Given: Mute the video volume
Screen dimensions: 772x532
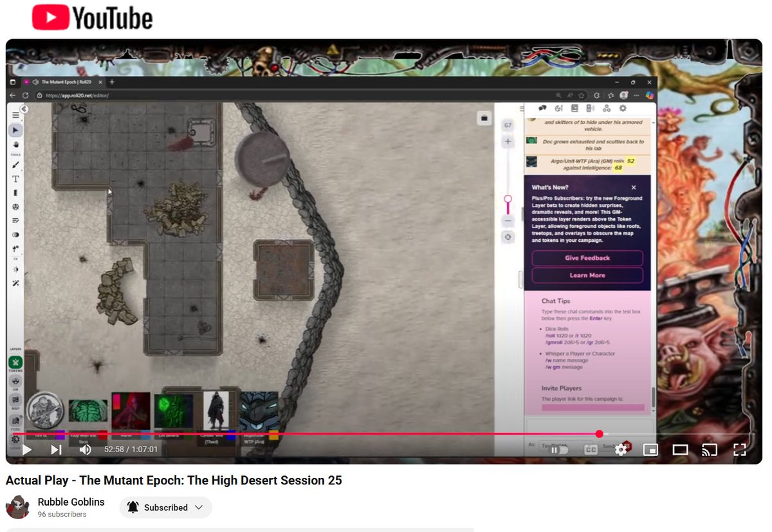Looking at the screenshot, I should [x=85, y=450].
